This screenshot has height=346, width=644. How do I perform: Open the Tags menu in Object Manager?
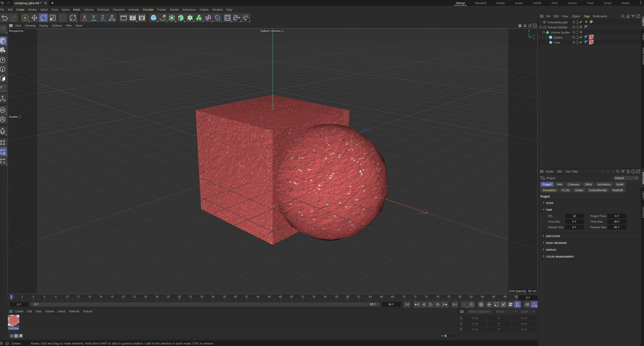click(586, 16)
